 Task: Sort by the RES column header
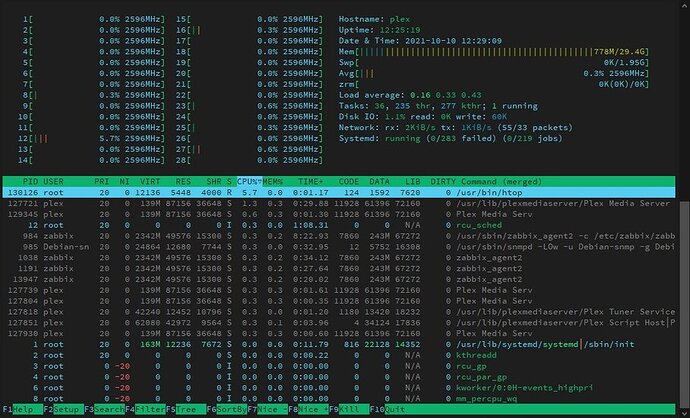tap(183, 181)
